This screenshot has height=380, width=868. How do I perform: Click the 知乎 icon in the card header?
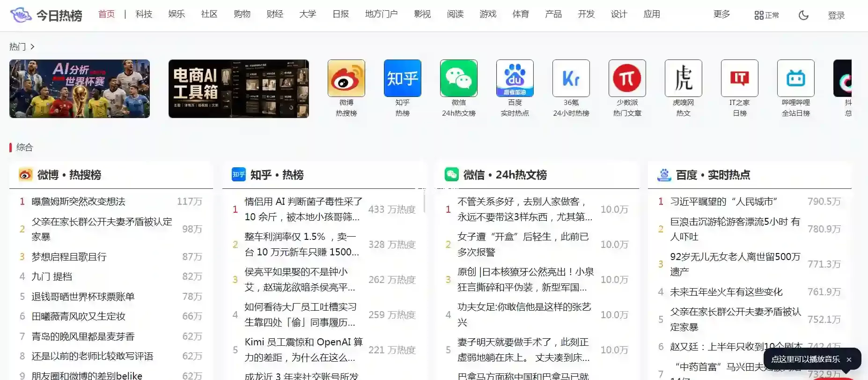coord(239,174)
